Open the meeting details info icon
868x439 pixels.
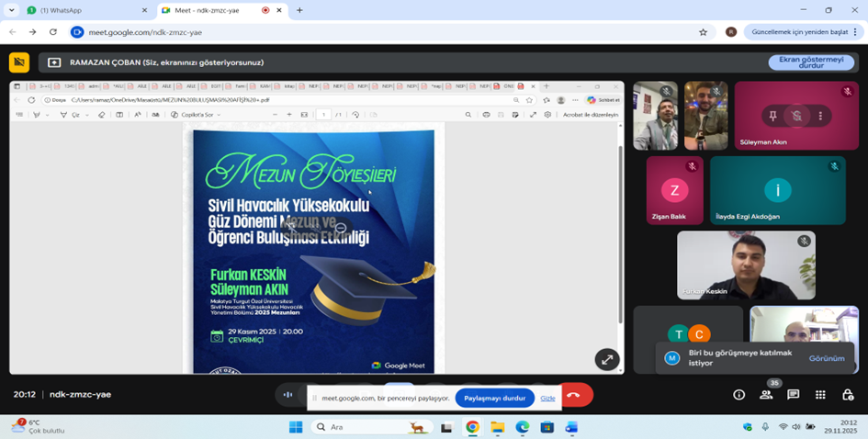tap(738, 395)
